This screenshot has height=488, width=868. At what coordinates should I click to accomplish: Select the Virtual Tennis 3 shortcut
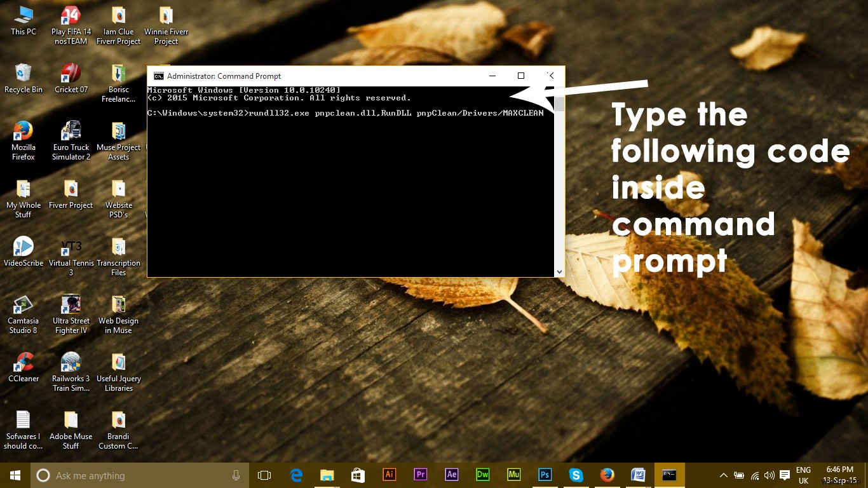tap(71, 257)
